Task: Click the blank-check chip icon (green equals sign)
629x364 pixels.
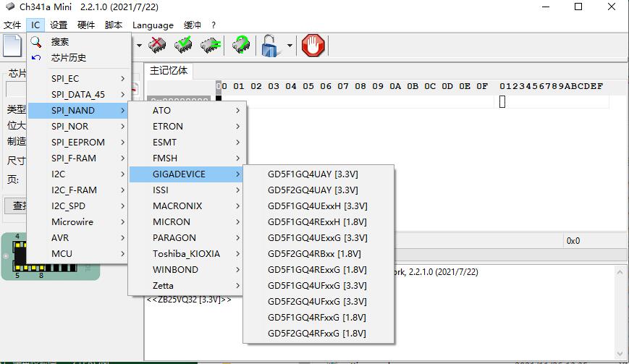Action: 210,46
